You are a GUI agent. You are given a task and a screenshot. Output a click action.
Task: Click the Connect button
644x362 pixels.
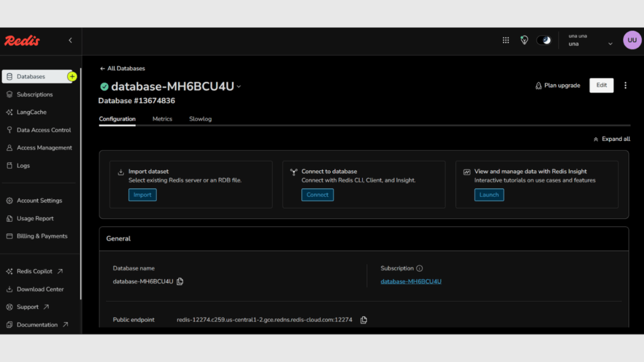(317, 195)
